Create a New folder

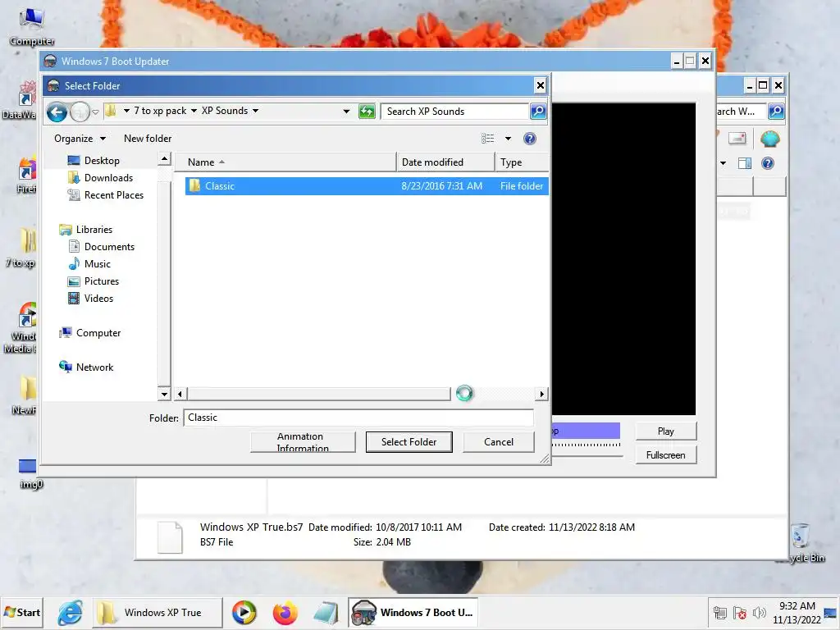[148, 139]
